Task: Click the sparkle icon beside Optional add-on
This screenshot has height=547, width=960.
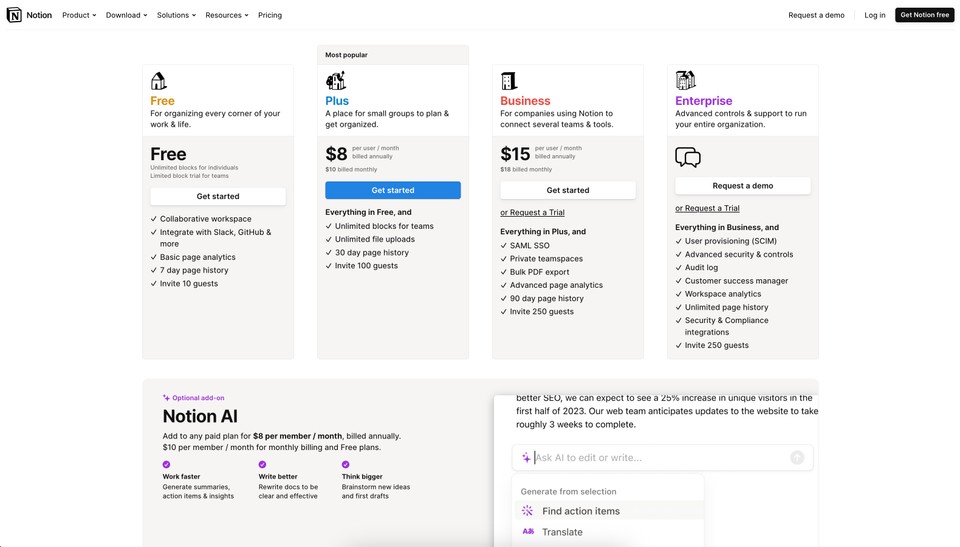Action: point(166,398)
